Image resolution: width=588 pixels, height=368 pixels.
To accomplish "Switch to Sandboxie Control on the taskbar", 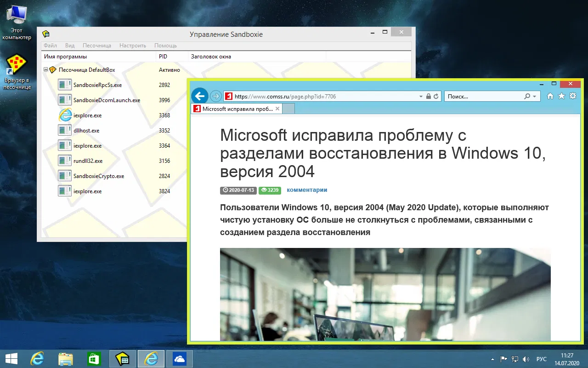I will [123, 359].
